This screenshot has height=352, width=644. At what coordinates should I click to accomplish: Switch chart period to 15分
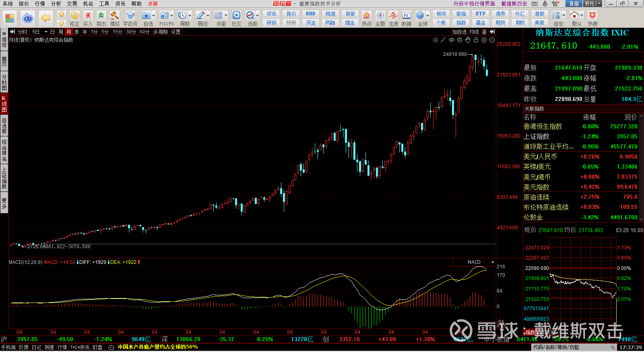click(x=117, y=32)
